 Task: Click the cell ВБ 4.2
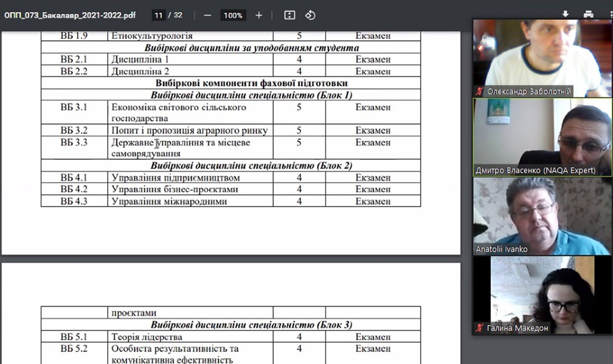(x=74, y=189)
